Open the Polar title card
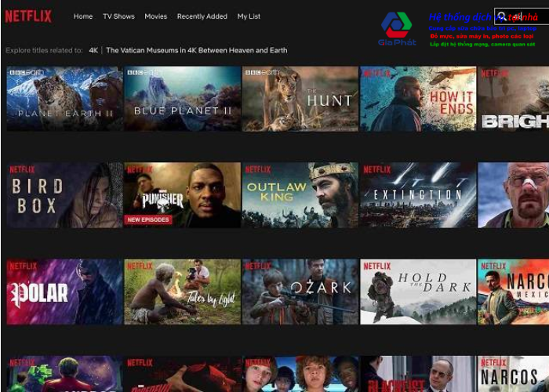 [64, 292]
